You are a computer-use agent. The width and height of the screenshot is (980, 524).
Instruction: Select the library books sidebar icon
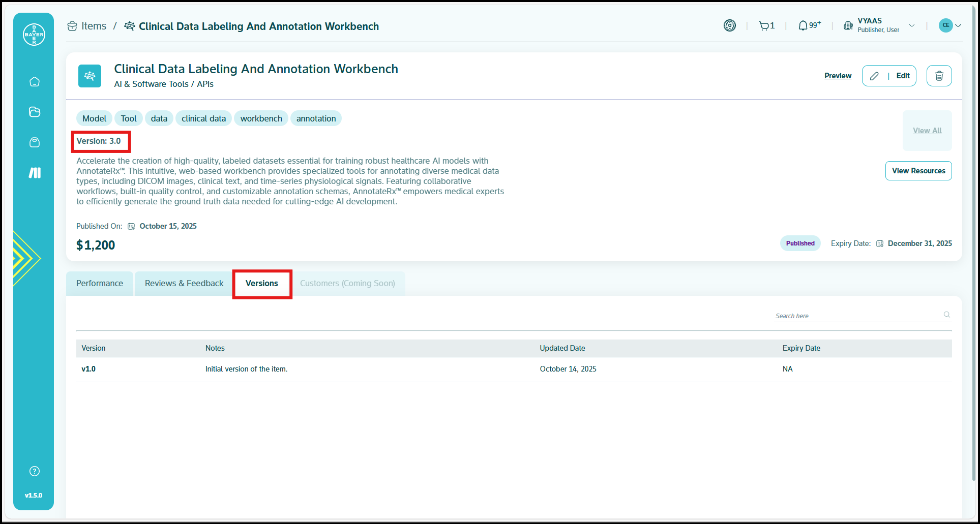[35, 173]
